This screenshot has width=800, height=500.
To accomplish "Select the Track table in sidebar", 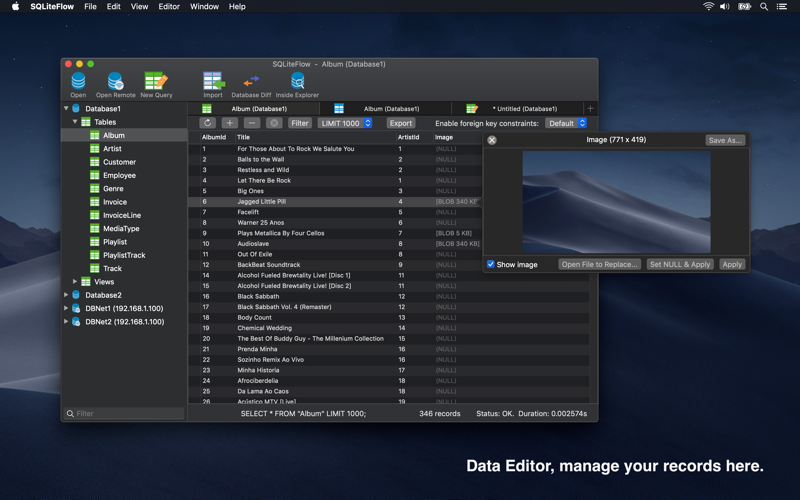I will [112, 268].
